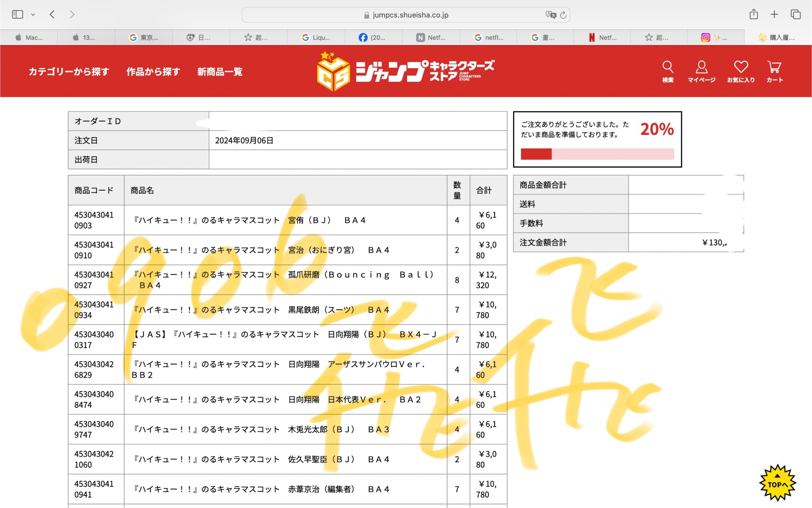Click the Jump Characters Store logo

pos(406,71)
